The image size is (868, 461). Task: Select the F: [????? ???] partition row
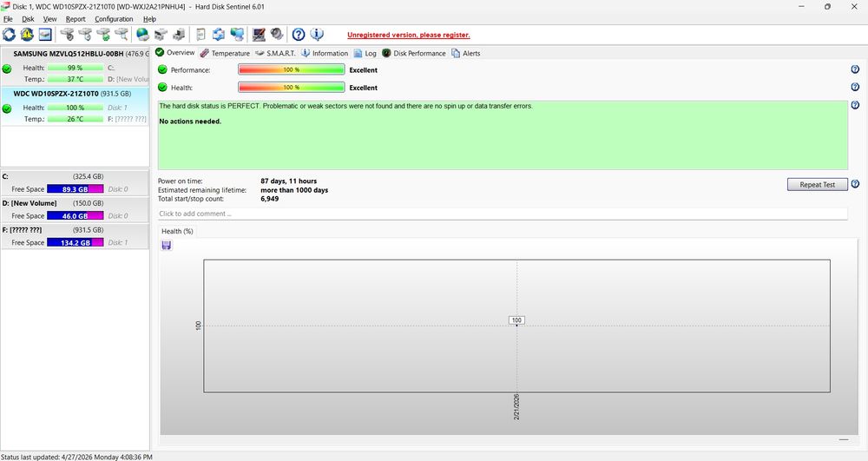[x=75, y=236]
